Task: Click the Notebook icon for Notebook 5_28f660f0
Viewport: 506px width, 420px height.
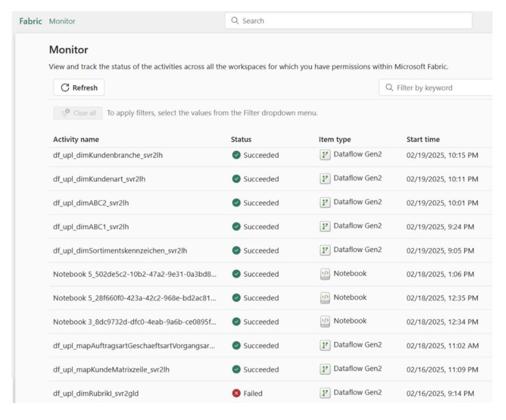Action: (325, 298)
